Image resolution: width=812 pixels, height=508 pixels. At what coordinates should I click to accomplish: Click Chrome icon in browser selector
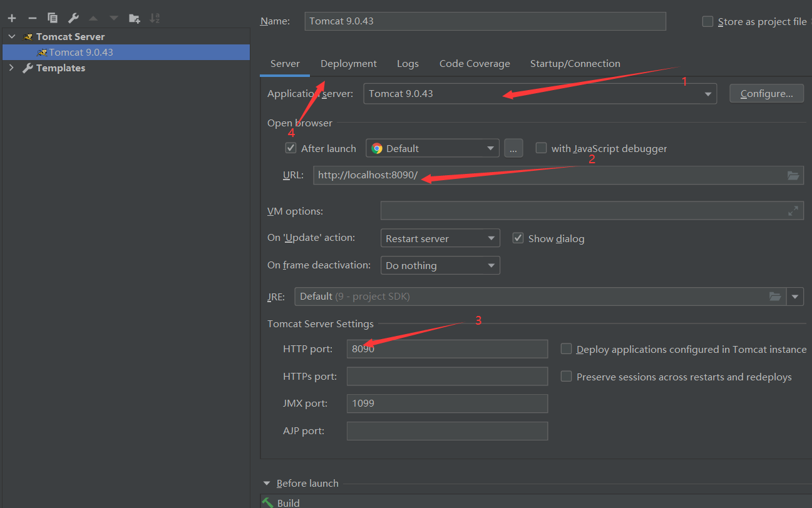coord(377,148)
